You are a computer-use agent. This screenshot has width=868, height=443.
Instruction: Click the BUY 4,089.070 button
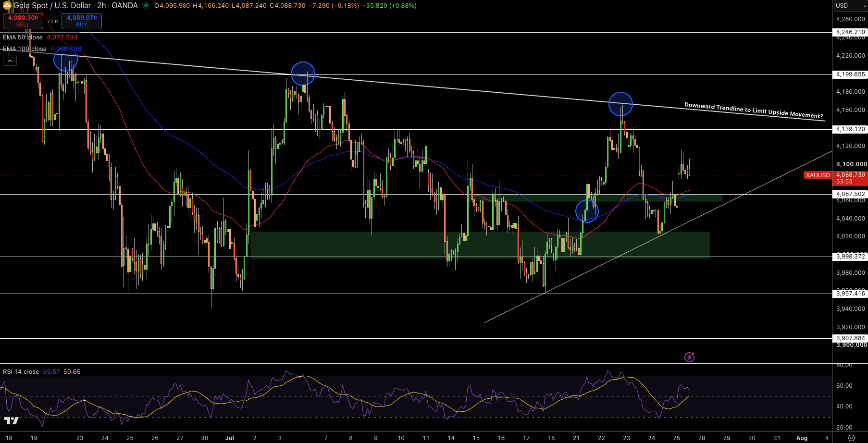(82, 21)
